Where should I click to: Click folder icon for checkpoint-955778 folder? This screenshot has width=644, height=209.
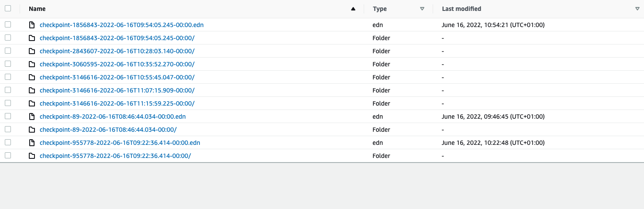click(31, 156)
